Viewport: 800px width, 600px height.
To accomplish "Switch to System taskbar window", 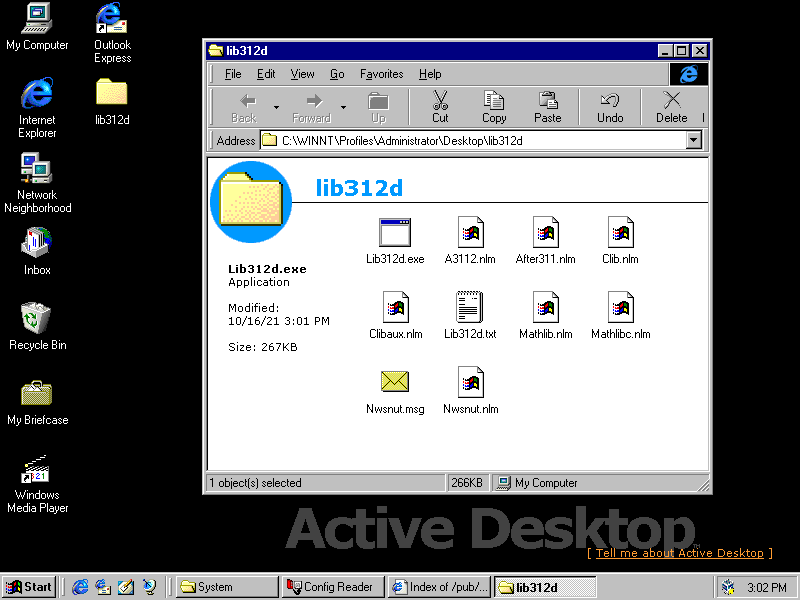I will point(228,587).
